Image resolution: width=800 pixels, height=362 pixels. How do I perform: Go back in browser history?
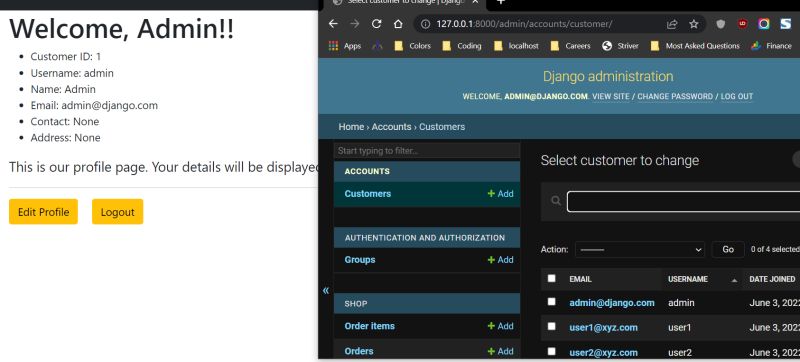coord(333,24)
